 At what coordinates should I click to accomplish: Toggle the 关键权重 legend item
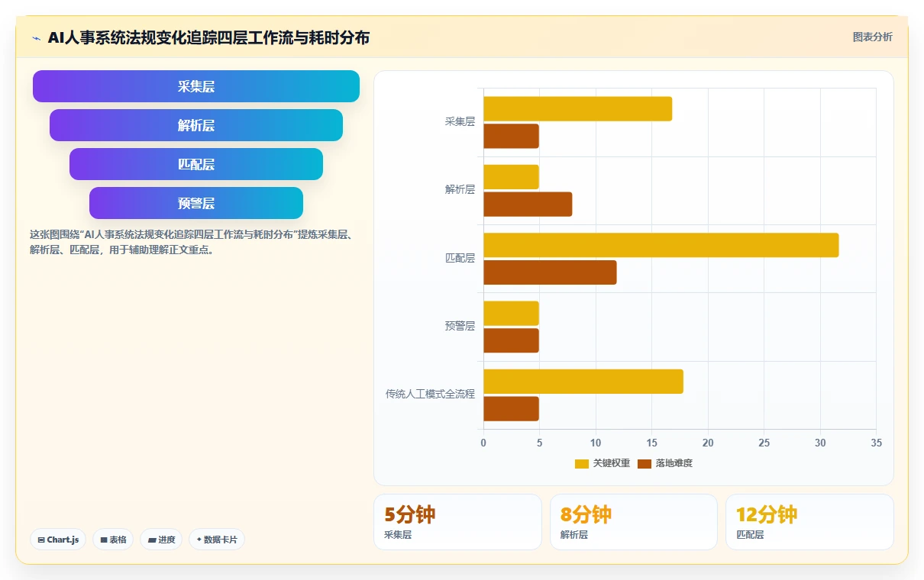(x=603, y=463)
